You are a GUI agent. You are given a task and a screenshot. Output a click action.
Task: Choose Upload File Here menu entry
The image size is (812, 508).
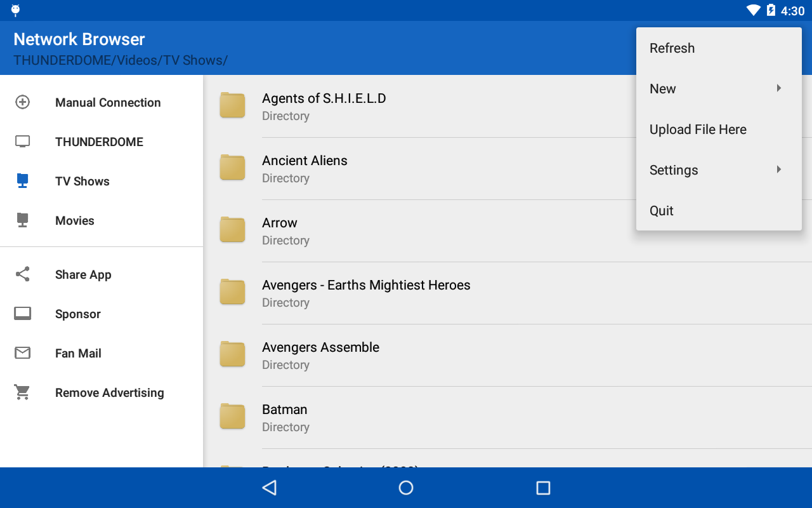click(698, 129)
